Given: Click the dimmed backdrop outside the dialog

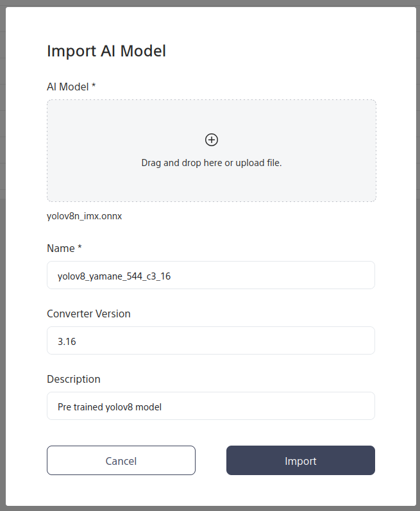Looking at the screenshot, I should [3, 256].
